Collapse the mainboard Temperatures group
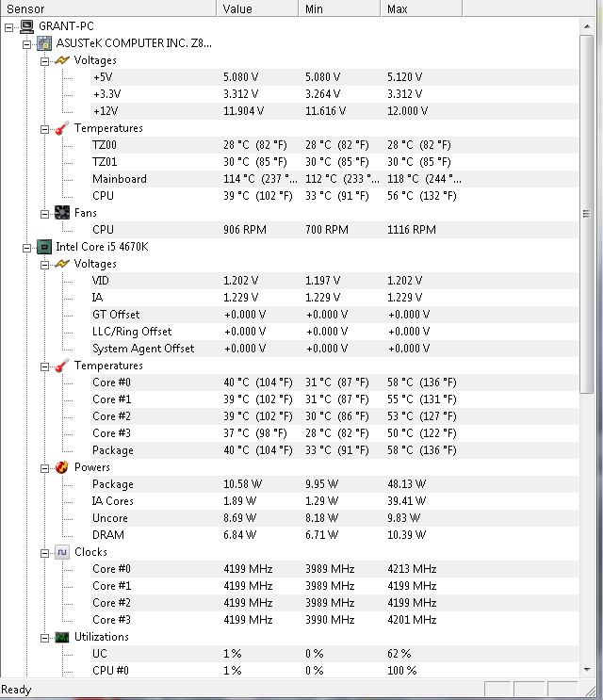The image size is (603, 700). [44, 129]
